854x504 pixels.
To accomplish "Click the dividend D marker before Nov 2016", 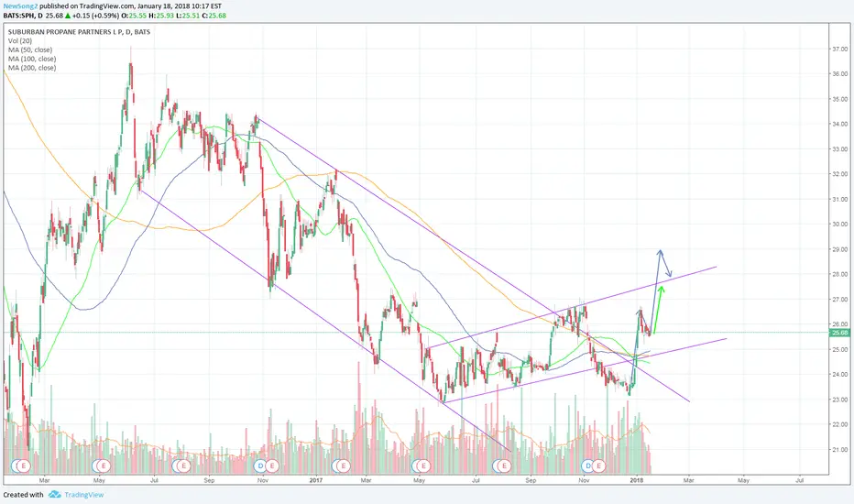I will (261, 466).
